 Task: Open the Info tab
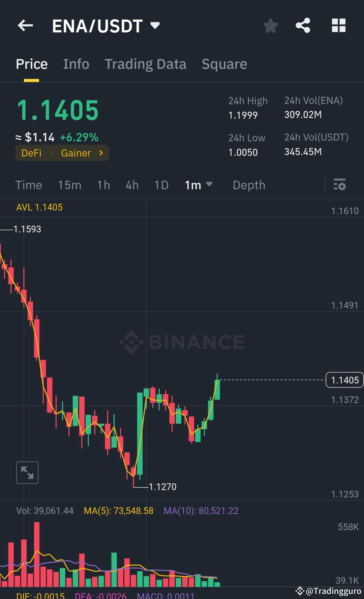coord(76,64)
